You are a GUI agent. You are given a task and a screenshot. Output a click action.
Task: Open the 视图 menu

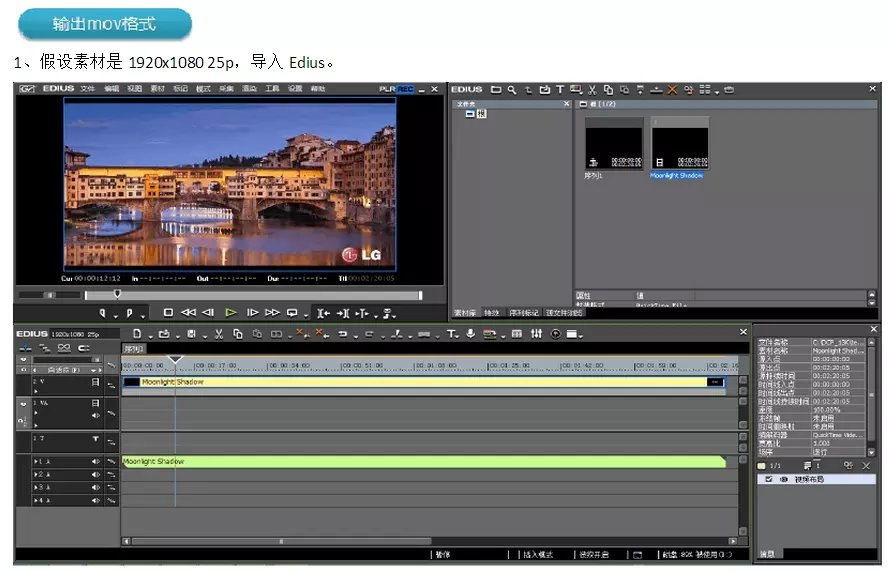pos(135,89)
